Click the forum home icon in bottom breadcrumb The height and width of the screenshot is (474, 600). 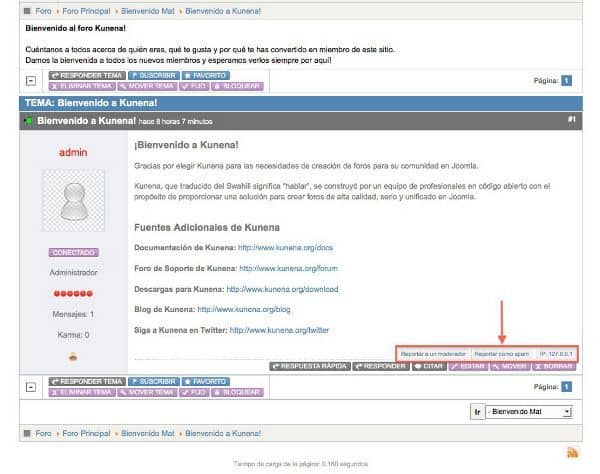click(27, 433)
